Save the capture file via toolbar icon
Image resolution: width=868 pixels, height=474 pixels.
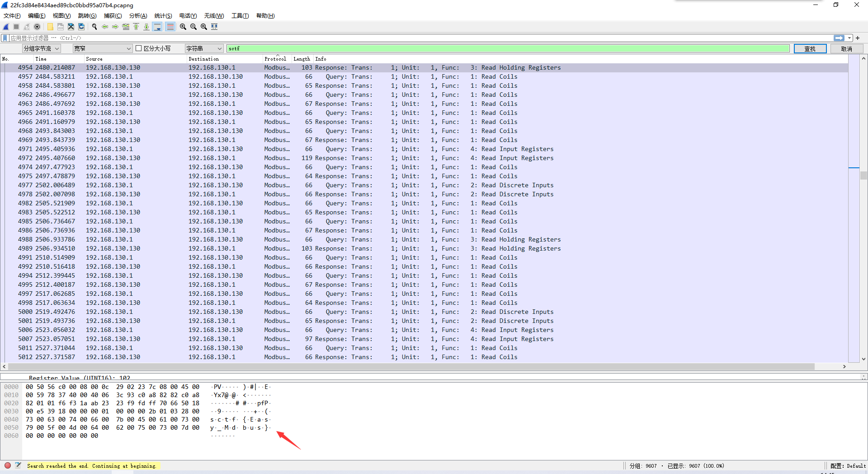coord(61,27)
